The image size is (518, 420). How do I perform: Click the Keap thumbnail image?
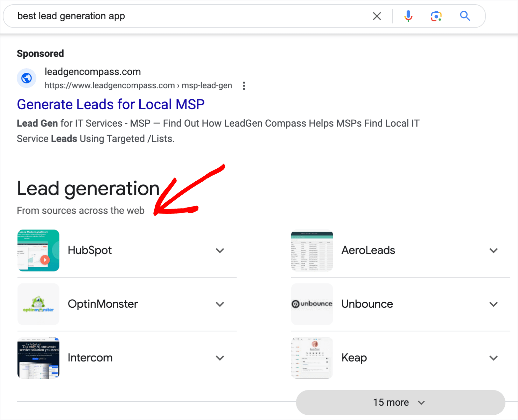pos(312,358)
